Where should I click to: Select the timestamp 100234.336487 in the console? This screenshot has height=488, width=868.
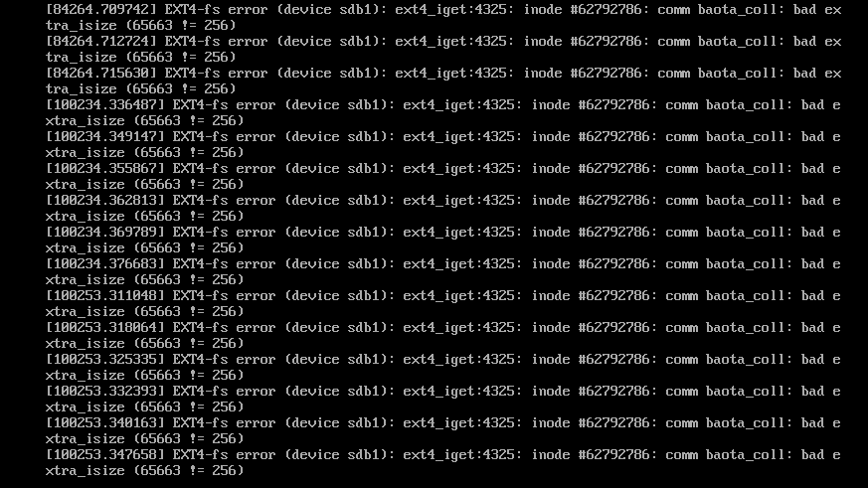[x=105, y=105]
